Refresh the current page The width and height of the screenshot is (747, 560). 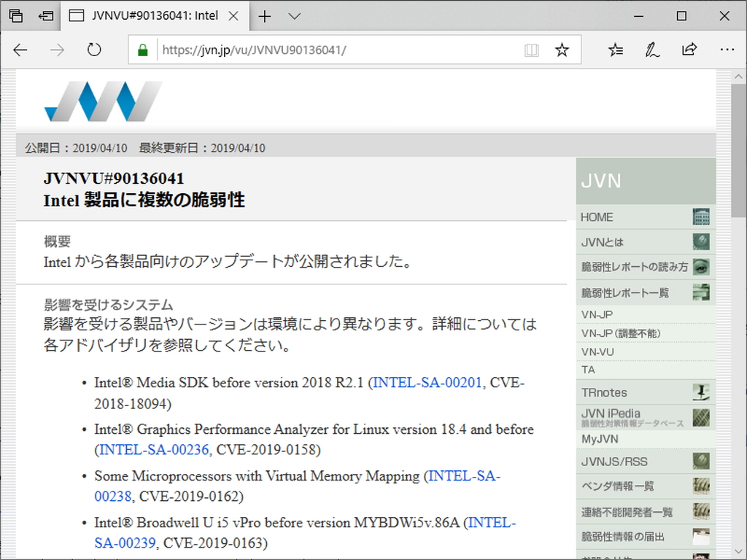coord(94,50)
